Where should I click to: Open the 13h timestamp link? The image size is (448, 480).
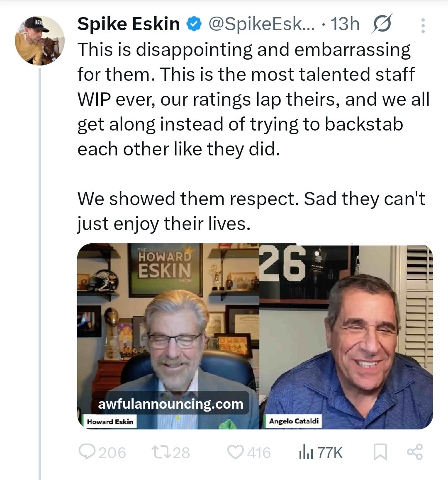pos(345,25)
